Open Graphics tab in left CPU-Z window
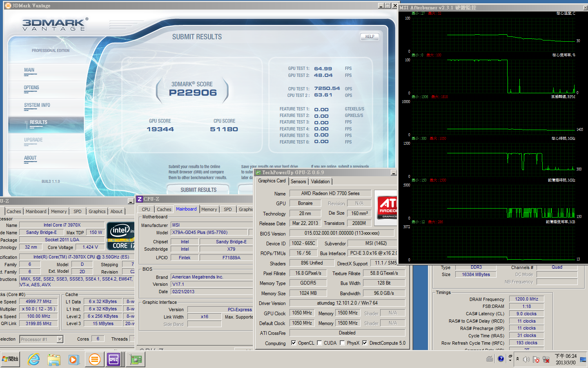The height and width of the screenshot is (368, 588). [x=97, y=211]
